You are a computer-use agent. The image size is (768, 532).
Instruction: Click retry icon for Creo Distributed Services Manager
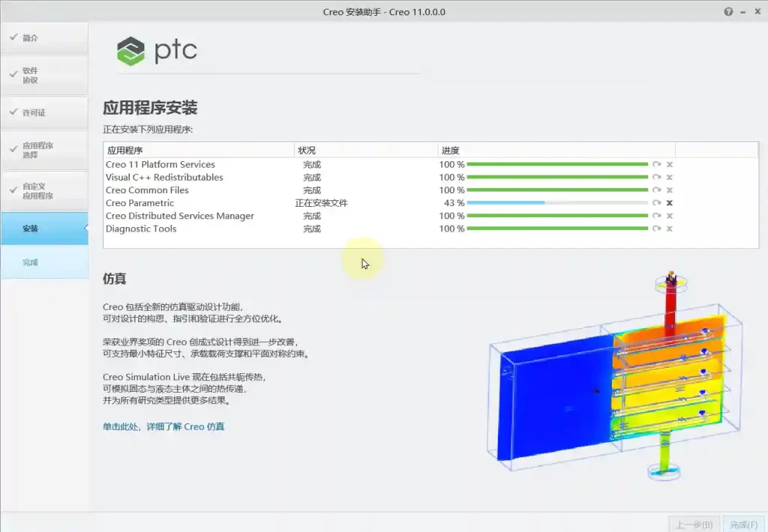point(656,216)
